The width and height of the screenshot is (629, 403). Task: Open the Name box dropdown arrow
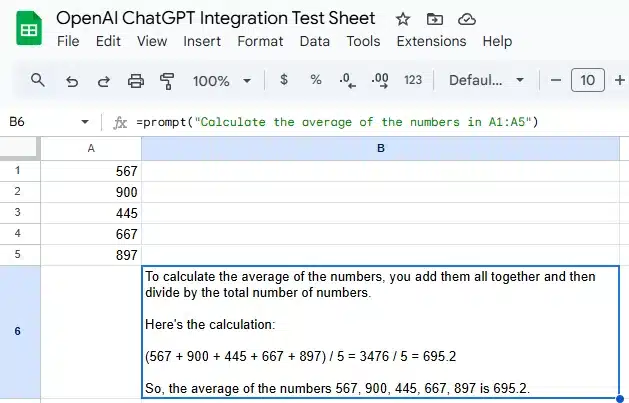[x=85, y=122]
